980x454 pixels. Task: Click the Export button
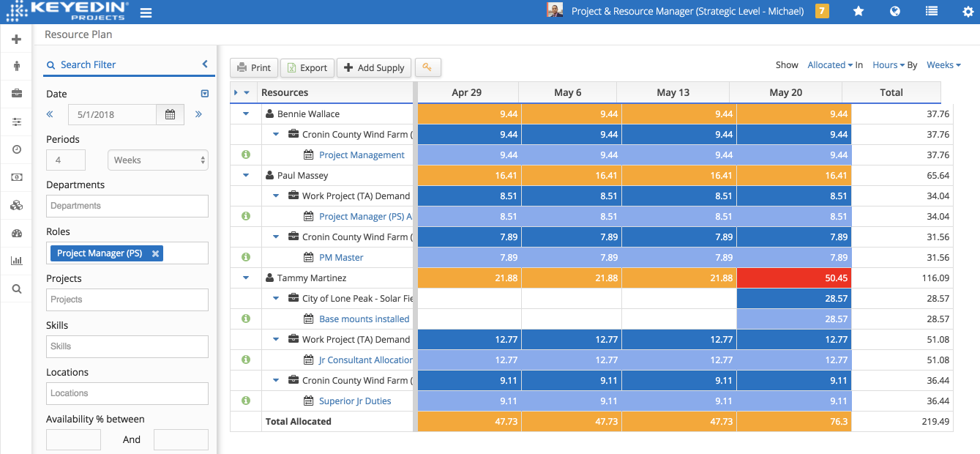[x=307, y=68]
